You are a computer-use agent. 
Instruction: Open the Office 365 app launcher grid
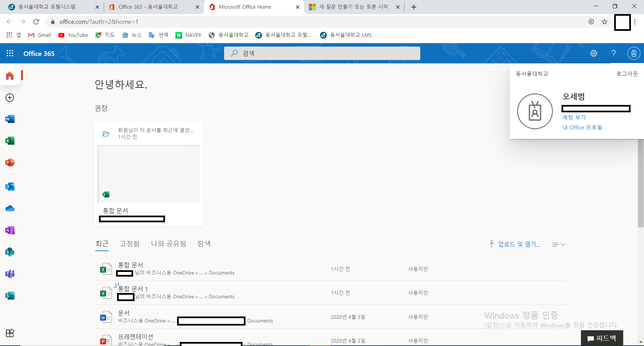pos(10,53)
